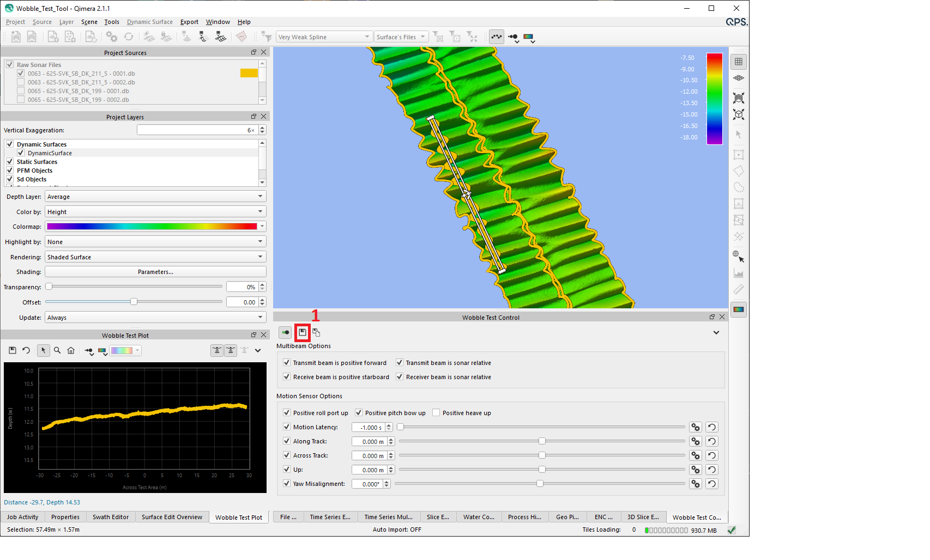Click the Wobble Test Plot bottom tab

[239, 516]
